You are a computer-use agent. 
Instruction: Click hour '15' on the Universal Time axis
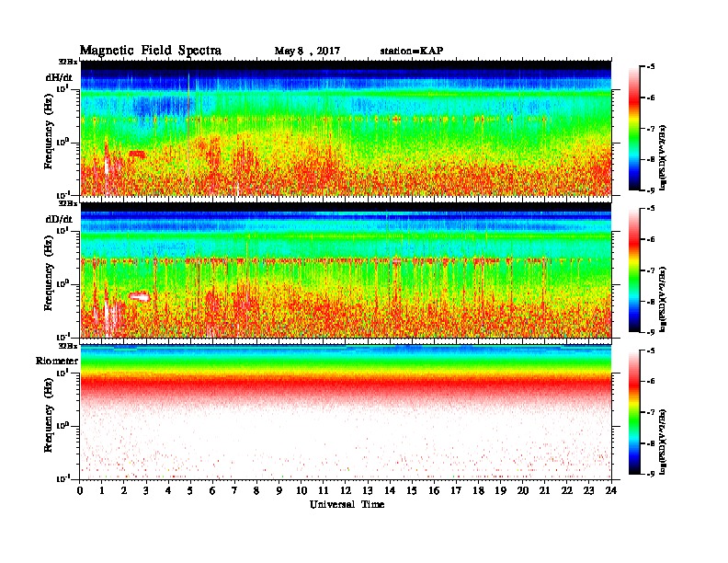(x=412, y=490)
